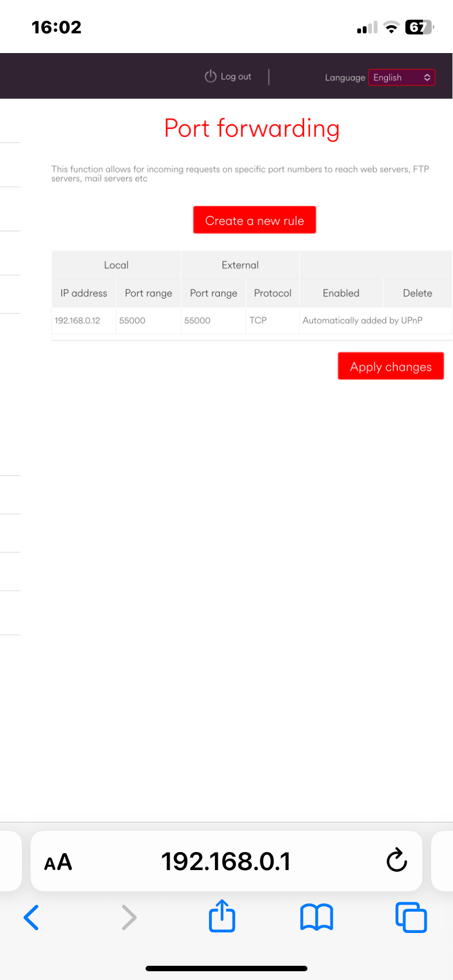Click the Log out link text
This screenshot has width=453, height=980.
click(236, 77)
